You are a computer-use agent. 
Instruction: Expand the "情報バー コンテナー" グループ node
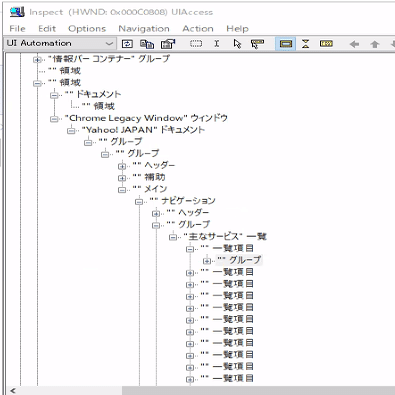pos(37,60)
